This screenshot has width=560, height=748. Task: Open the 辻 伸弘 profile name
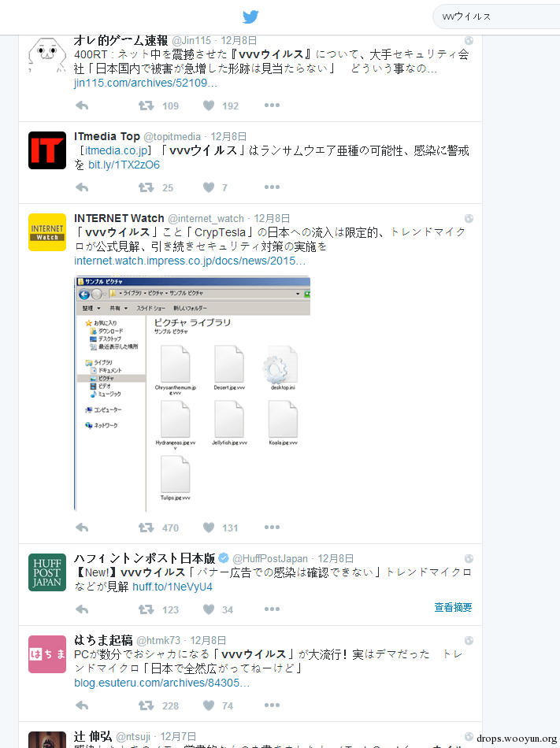pos(92,736)
